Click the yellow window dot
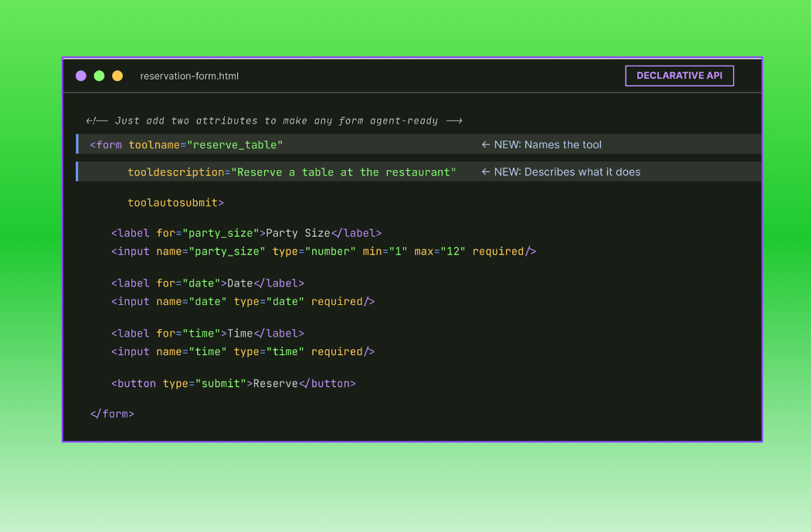This screenshot has width=811, height=532. (118, 76)
